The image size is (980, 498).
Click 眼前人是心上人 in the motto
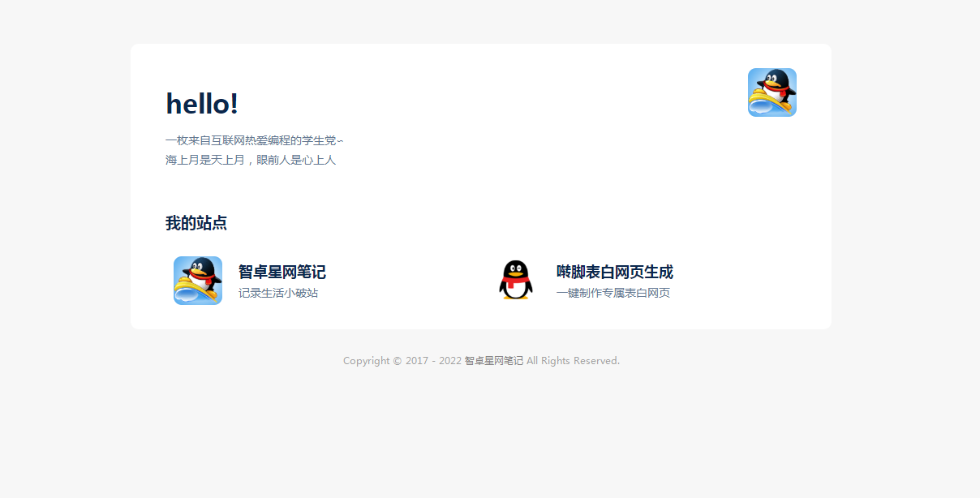coord(296,160)
